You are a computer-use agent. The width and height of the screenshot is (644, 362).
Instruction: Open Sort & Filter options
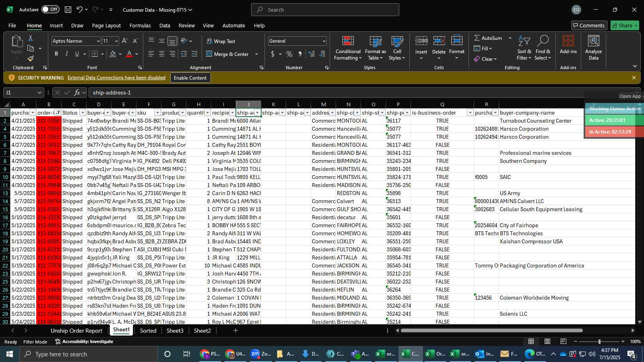click(x=524, y=48)
